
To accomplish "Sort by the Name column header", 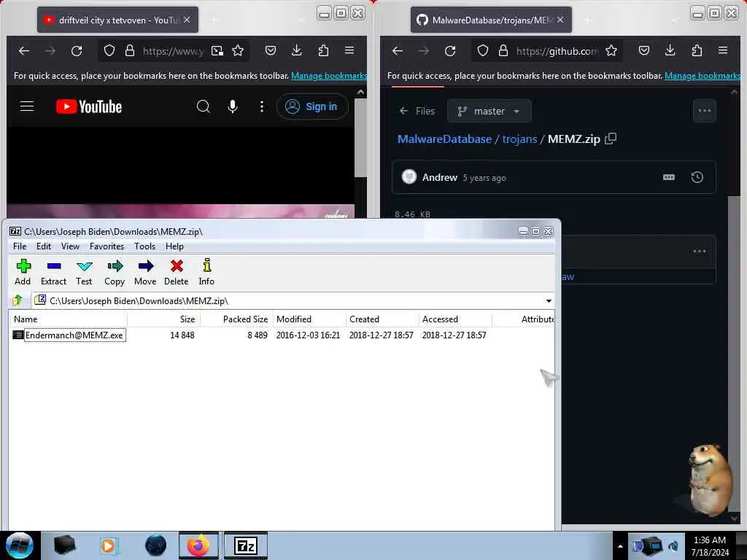I will 69,319.
